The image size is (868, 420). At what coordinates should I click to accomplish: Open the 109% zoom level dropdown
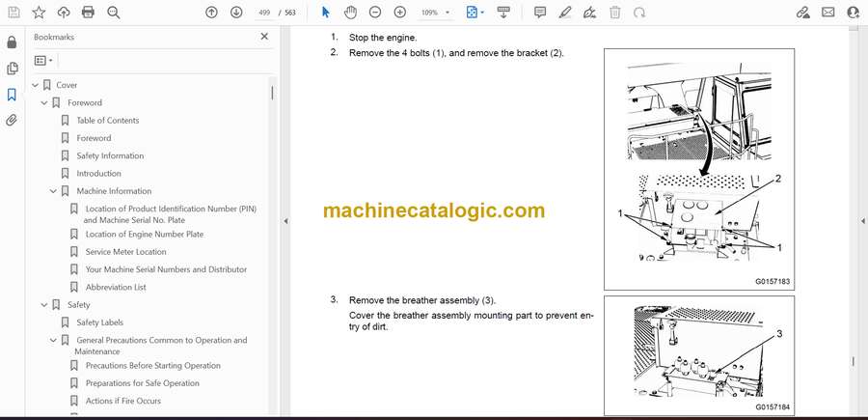coord(435,13)
